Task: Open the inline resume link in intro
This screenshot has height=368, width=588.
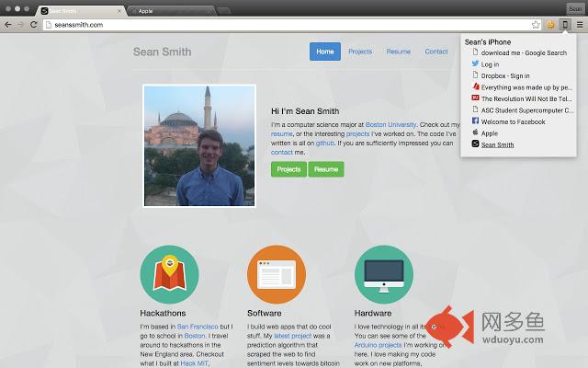Action: (282, 133)
